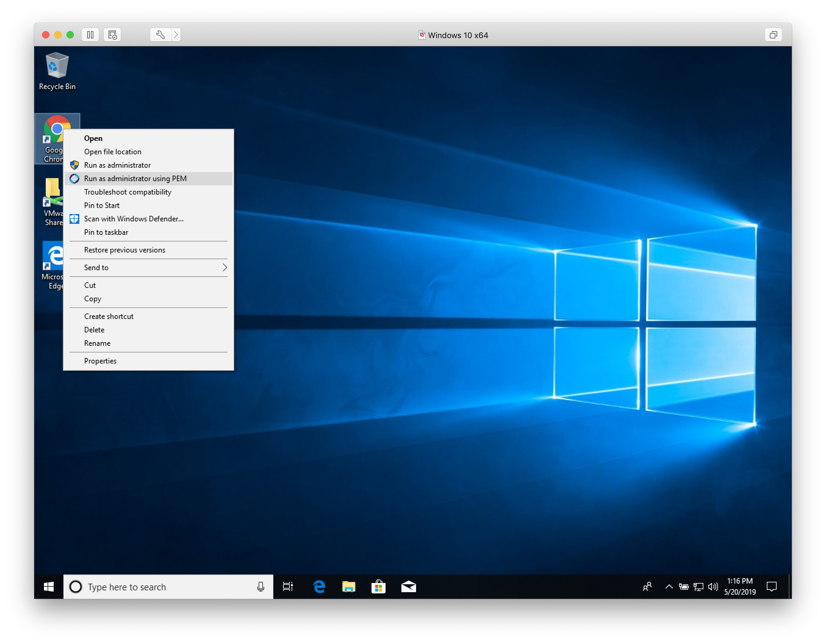Choose Open from context menu
This screenshot has width=826, height=644.
(148, 138)
